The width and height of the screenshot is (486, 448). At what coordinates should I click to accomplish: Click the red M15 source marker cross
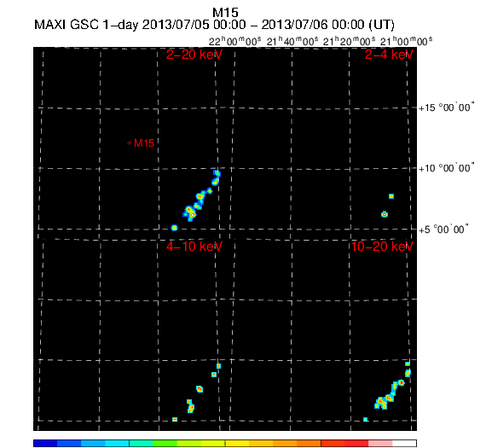pyautogui.click(x=130, y=143)
